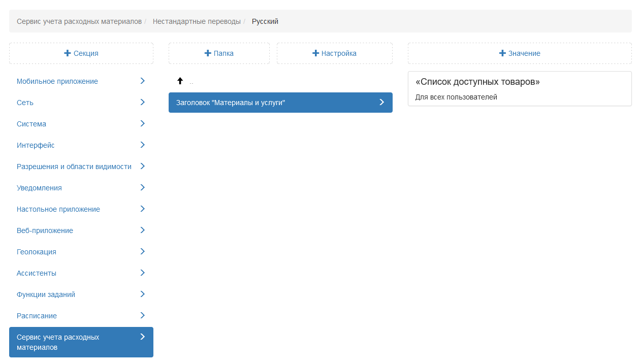Image resolution: width=640 pixels, height=364 pixels.
Task: Click chevron icon next to Геолокация
Action: tap(142, 252)
